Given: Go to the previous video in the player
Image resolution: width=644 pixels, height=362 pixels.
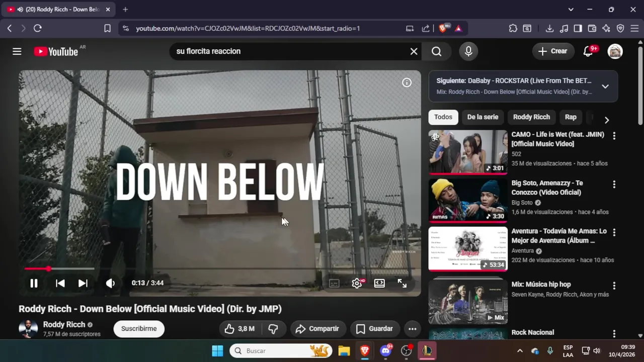Looking at the screenshot, I should [60, 283].
